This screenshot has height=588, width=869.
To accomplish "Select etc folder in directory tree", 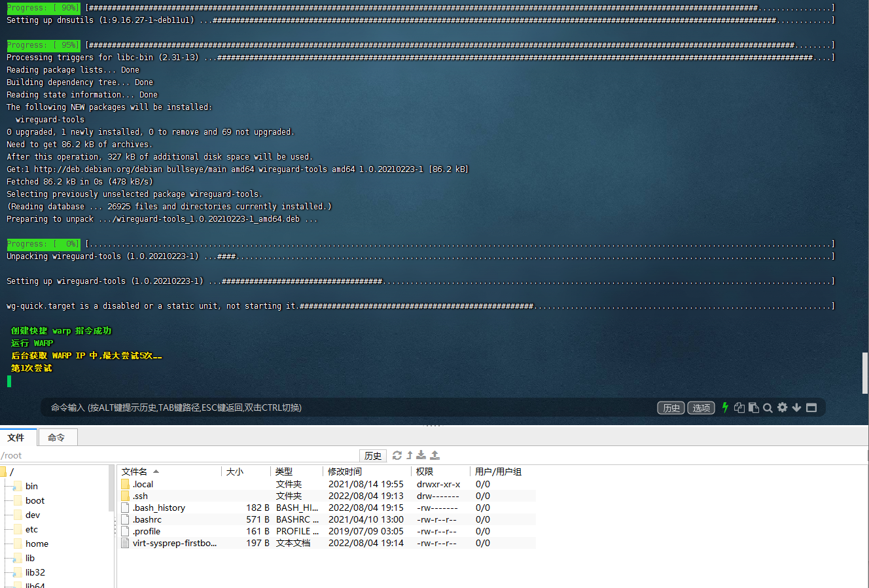I will point(31,529).
